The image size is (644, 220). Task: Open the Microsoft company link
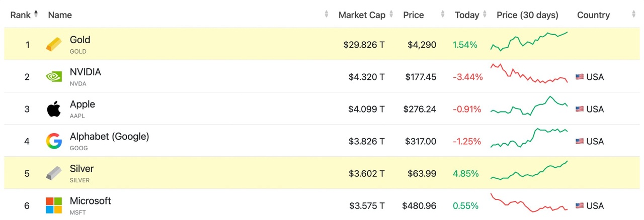[90, 201]
